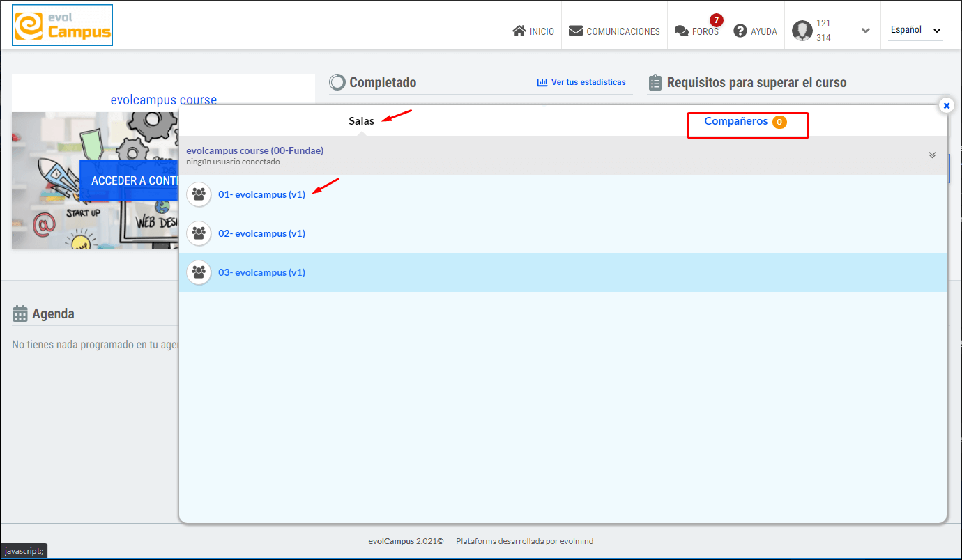Click the Requisitos clipboard icon

655,83
